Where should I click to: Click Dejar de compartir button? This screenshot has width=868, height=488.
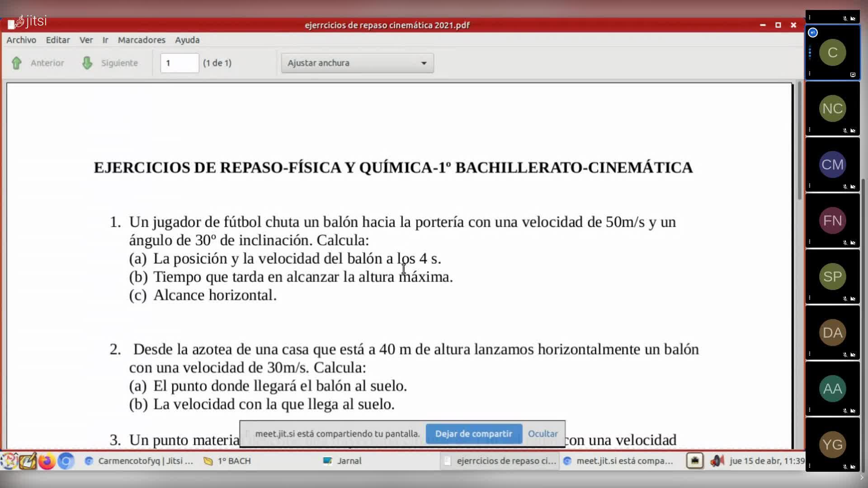473,434
